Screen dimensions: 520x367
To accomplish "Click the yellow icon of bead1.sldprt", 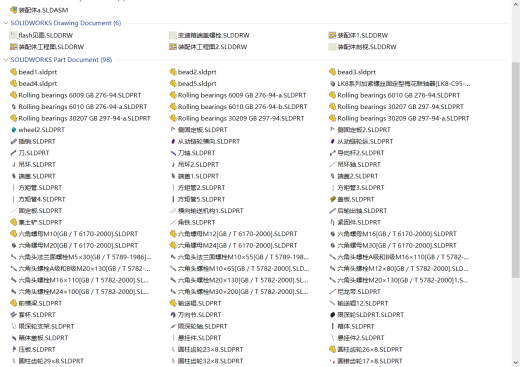I will pos(13,72).
